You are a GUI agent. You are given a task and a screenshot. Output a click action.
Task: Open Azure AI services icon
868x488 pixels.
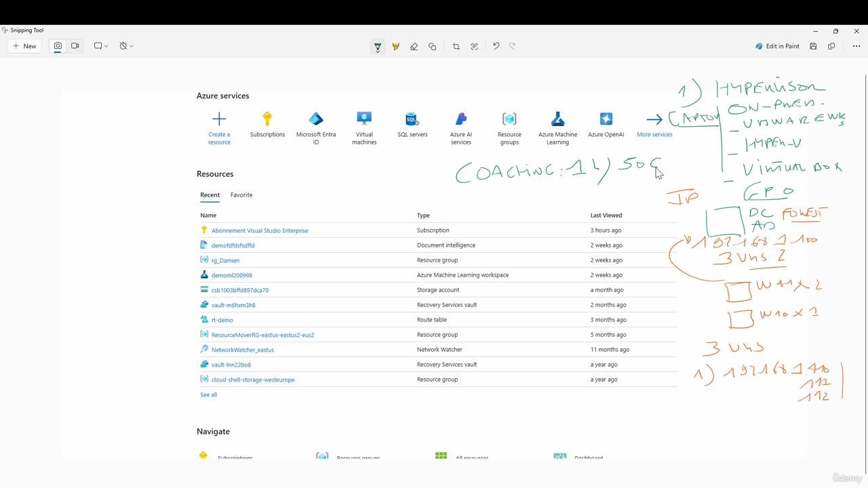[461, 119]
